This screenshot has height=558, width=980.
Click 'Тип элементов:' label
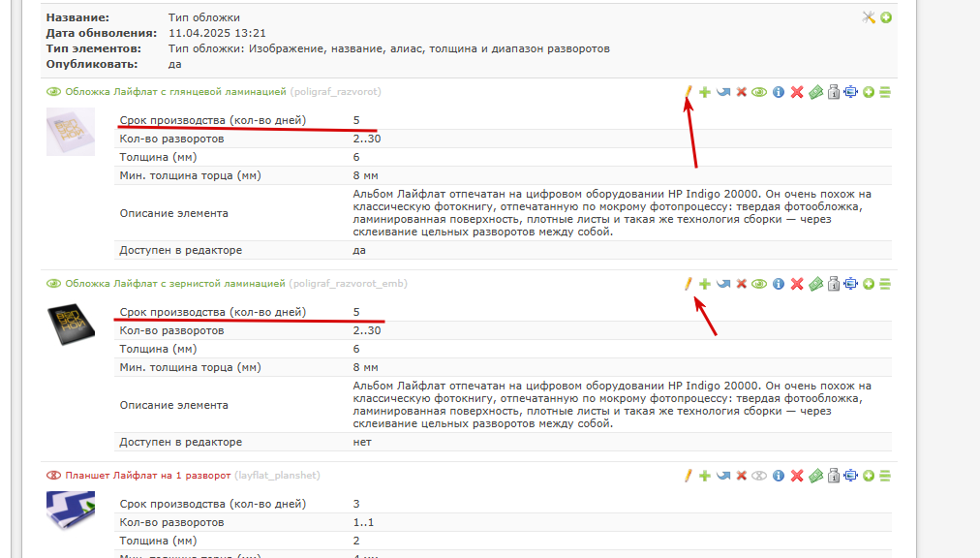coord(94,48)
